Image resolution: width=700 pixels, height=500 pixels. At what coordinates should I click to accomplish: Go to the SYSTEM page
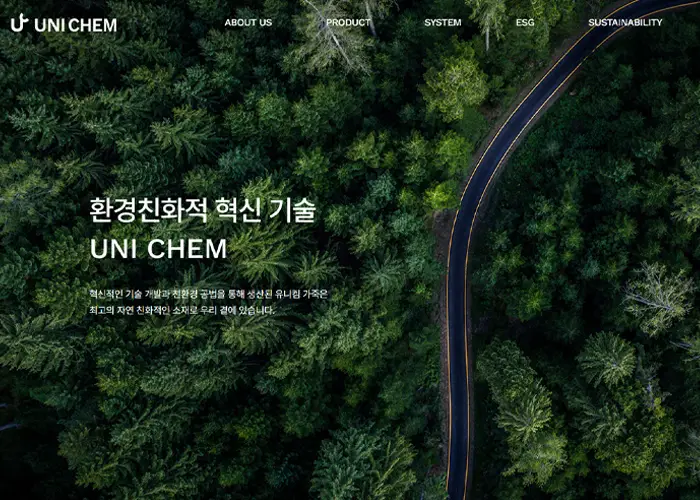[x=443, y=22]
